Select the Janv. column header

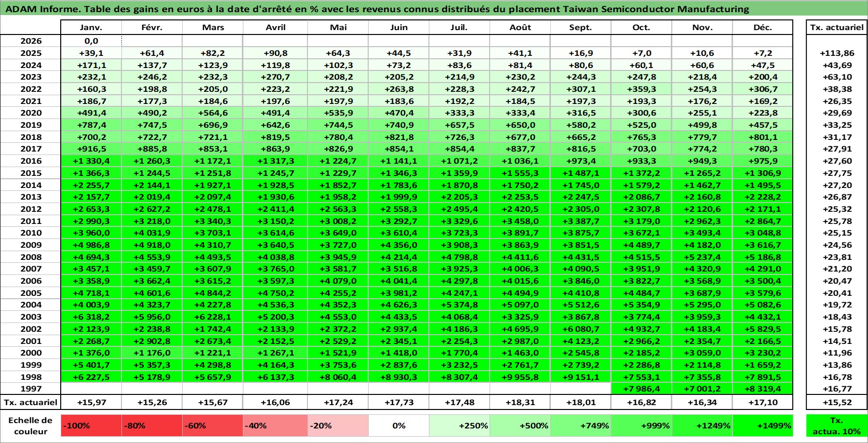coord(91,27)
